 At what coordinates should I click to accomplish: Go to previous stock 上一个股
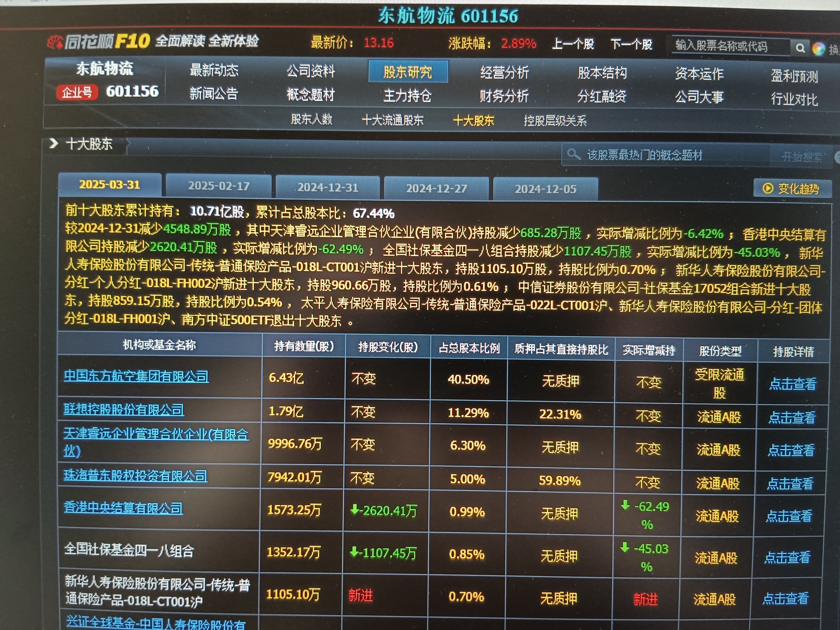pyautogui.click(x=573, y=44)
